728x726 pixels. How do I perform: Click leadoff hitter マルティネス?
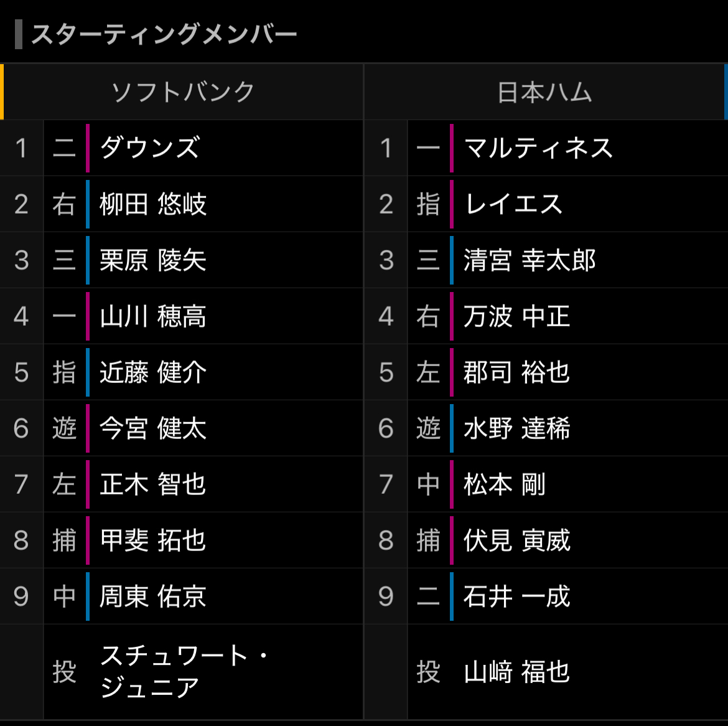click(539, 148)
